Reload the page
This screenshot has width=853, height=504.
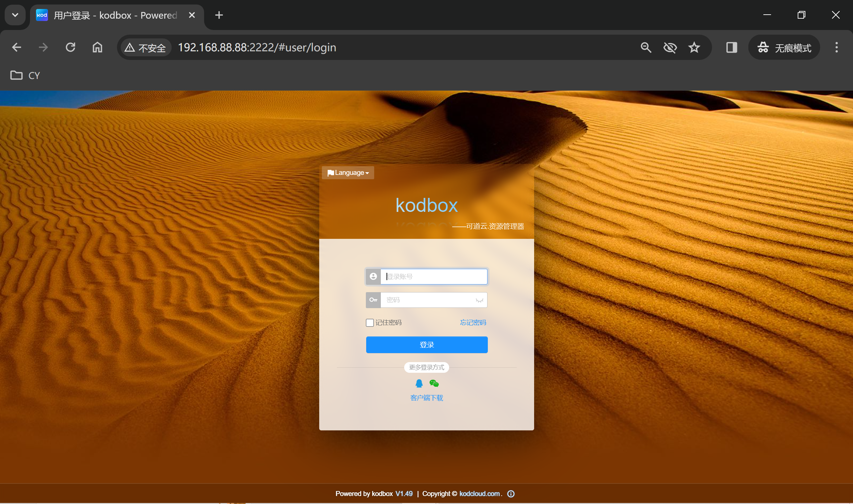click(x=70, y=47)
